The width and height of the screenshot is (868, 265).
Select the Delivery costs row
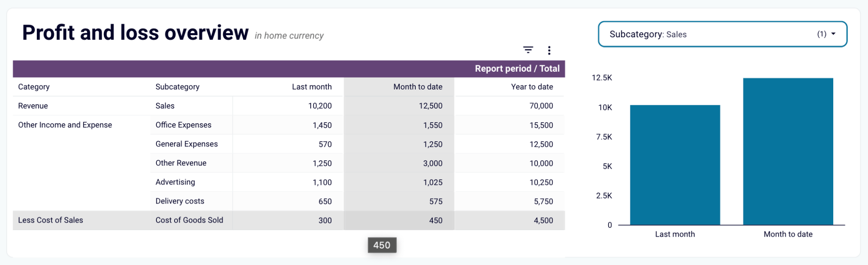tap(180, 201)
